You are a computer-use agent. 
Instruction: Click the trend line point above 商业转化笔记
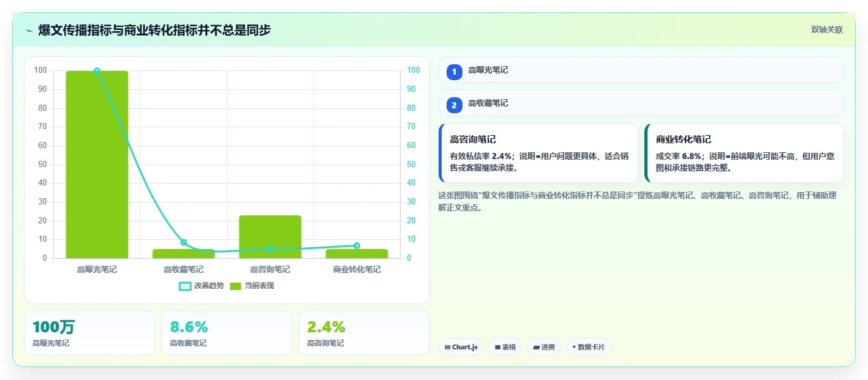tap(357, 245)
